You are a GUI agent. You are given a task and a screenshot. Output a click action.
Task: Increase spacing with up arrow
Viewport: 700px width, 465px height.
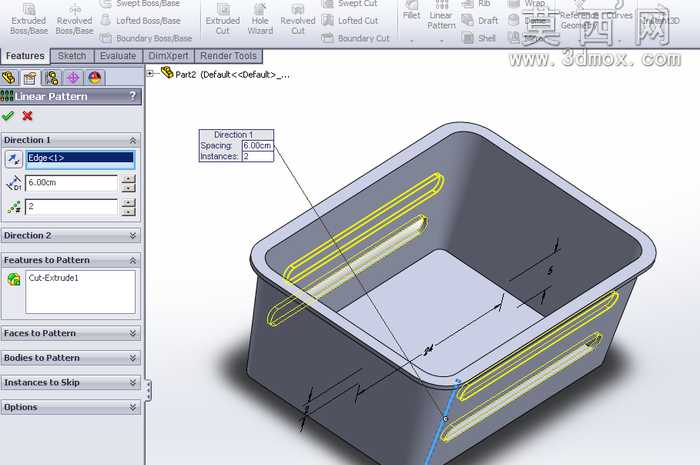point(129,179)
